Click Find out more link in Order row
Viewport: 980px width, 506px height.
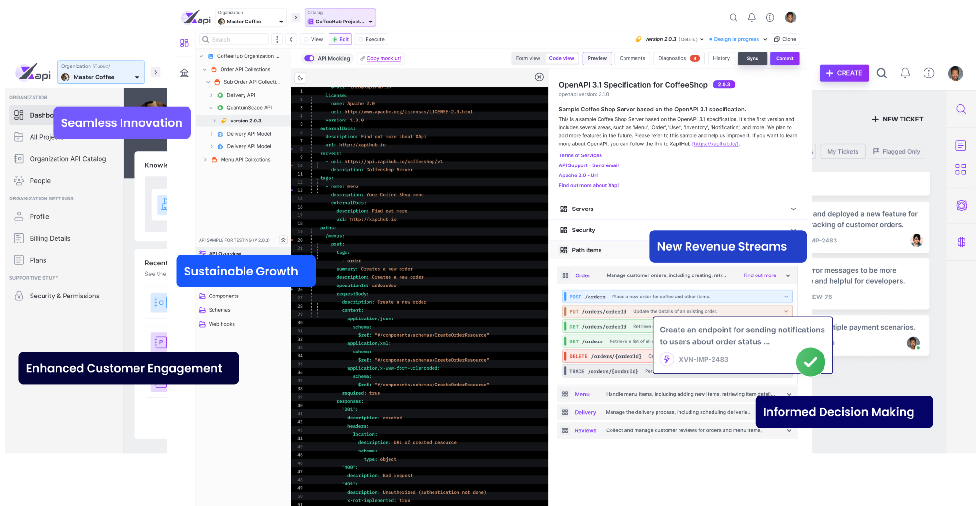[x=759, y=275]
